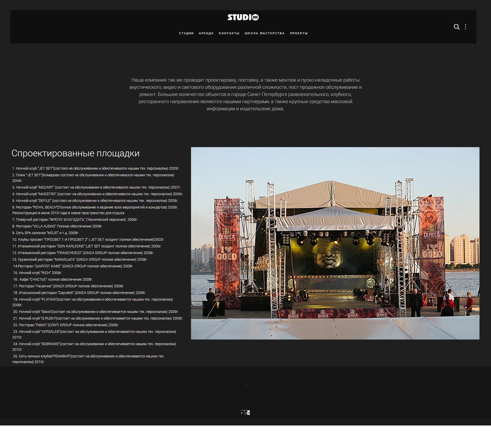
Task: Click the Кафе СЧАСТЬЕ list entry
Action: tap(53, 279)
